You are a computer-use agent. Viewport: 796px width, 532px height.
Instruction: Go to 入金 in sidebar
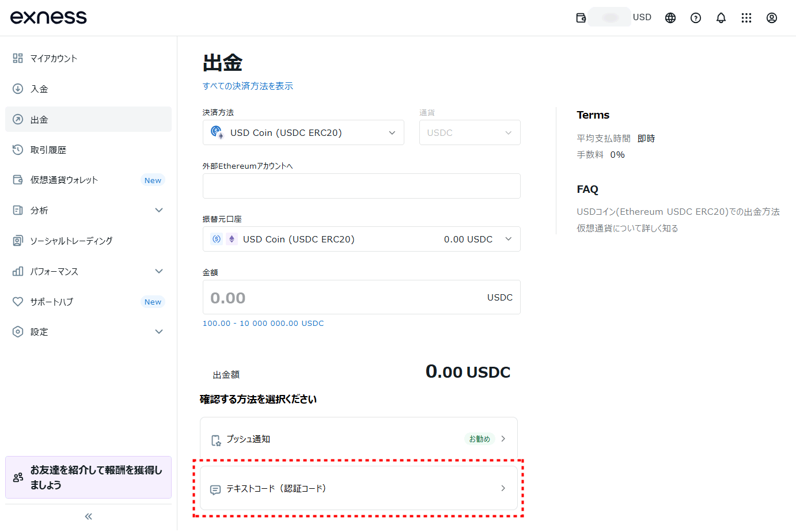(88, 89)
